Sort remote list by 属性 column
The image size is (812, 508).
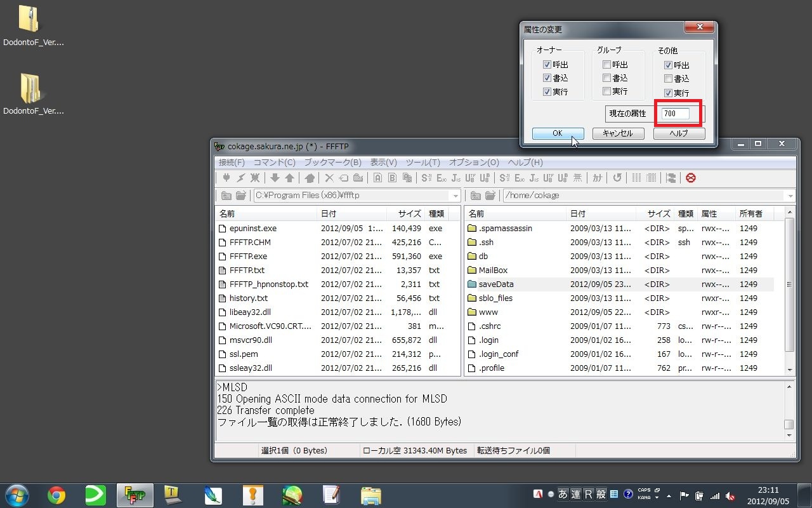716,214
